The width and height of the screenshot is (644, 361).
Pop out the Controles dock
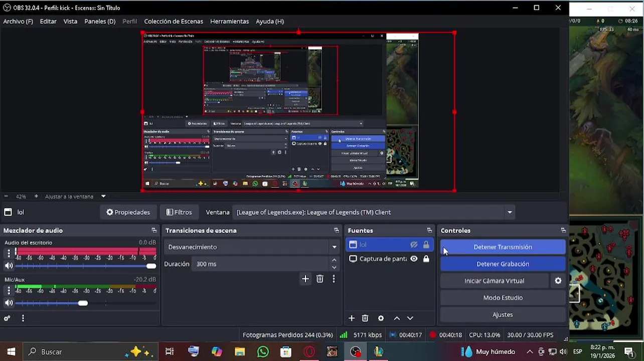[x=563, y=231]
